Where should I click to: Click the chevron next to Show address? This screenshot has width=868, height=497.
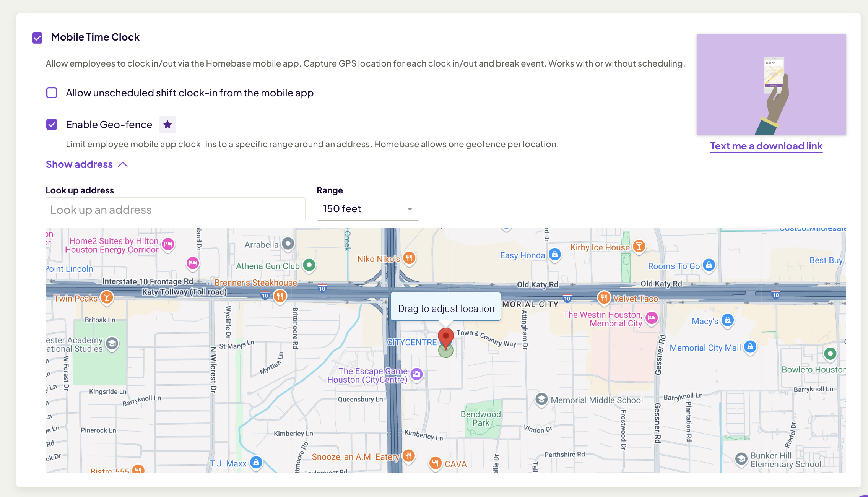tap(123, 164)
